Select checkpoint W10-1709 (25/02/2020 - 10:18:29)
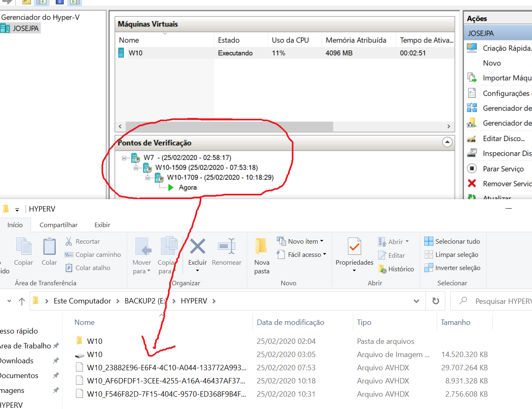The width and height of the screenshot is (532, 409). (220, 178)
